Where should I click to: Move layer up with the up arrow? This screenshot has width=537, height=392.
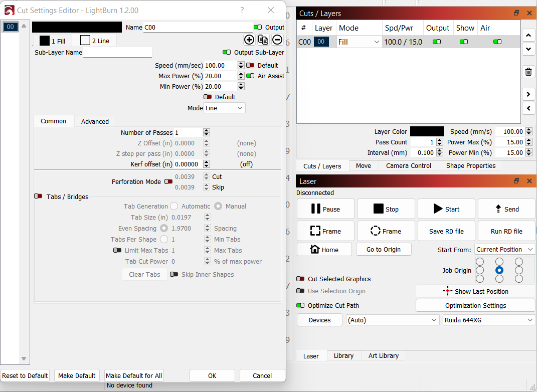click(x=528, y=35)
